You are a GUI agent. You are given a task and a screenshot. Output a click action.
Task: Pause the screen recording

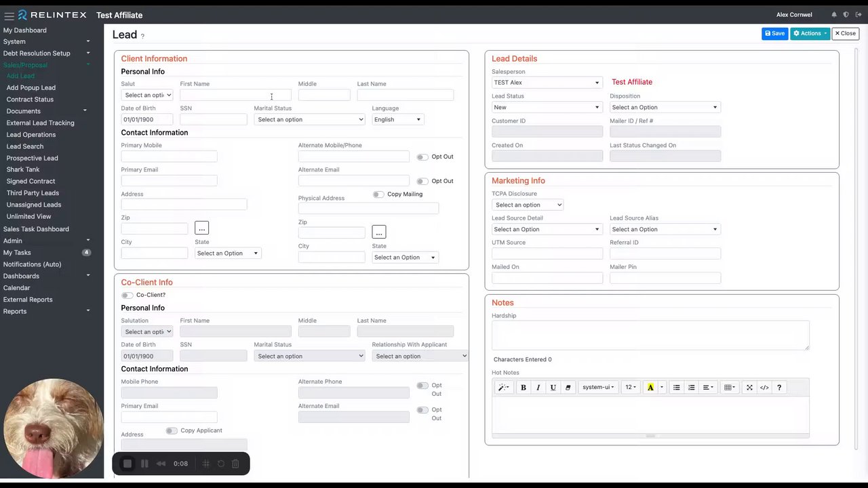pos(144,464)
